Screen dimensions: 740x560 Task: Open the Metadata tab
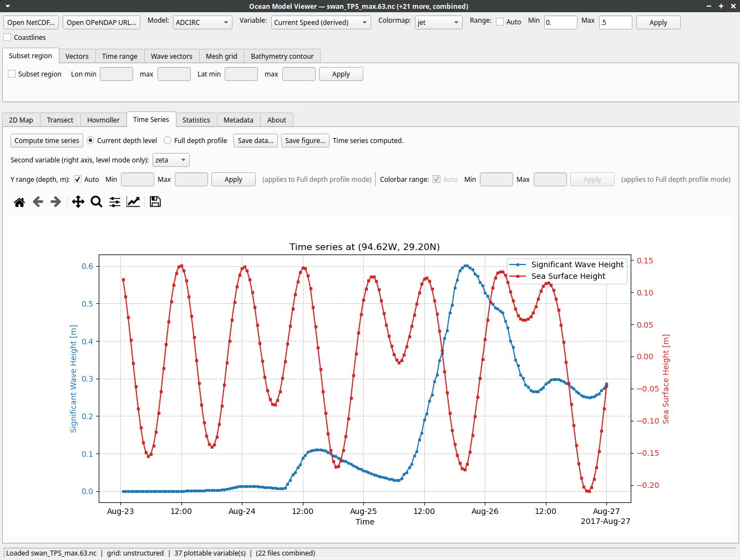(x=239, y=120)
